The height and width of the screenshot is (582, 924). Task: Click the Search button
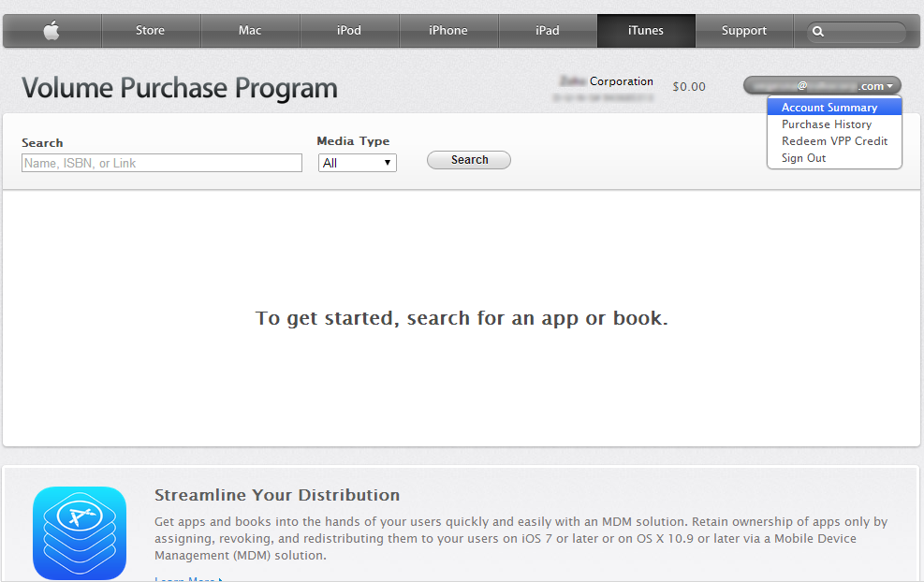(469, 160)
